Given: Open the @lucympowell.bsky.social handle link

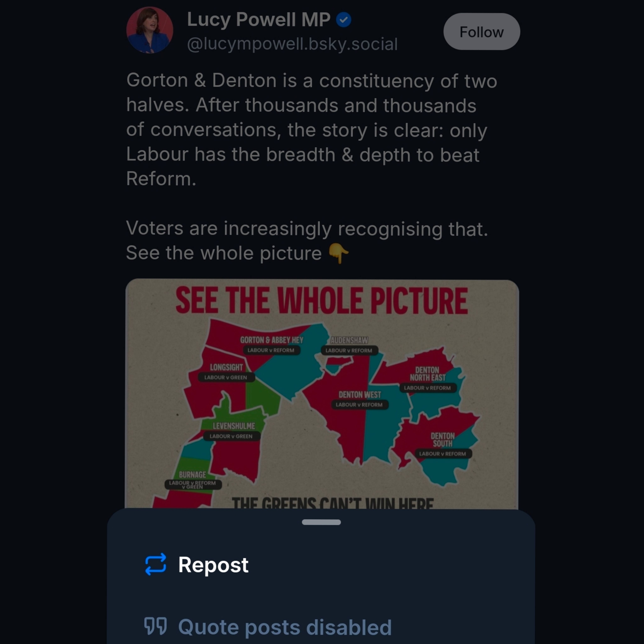Looking at the screenshot, I should click(292, 44).
